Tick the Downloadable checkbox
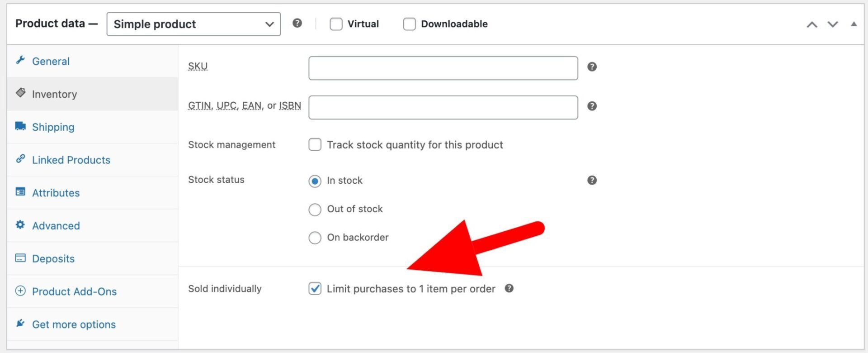The height and width of the screenshot is (353, 868). [x=409, y=24]
